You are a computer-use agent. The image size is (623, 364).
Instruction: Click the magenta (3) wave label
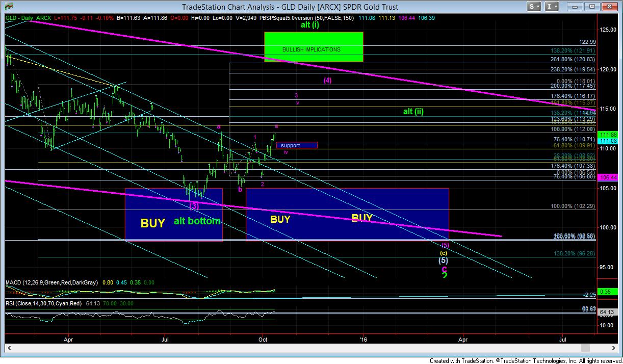click(194, 206)
